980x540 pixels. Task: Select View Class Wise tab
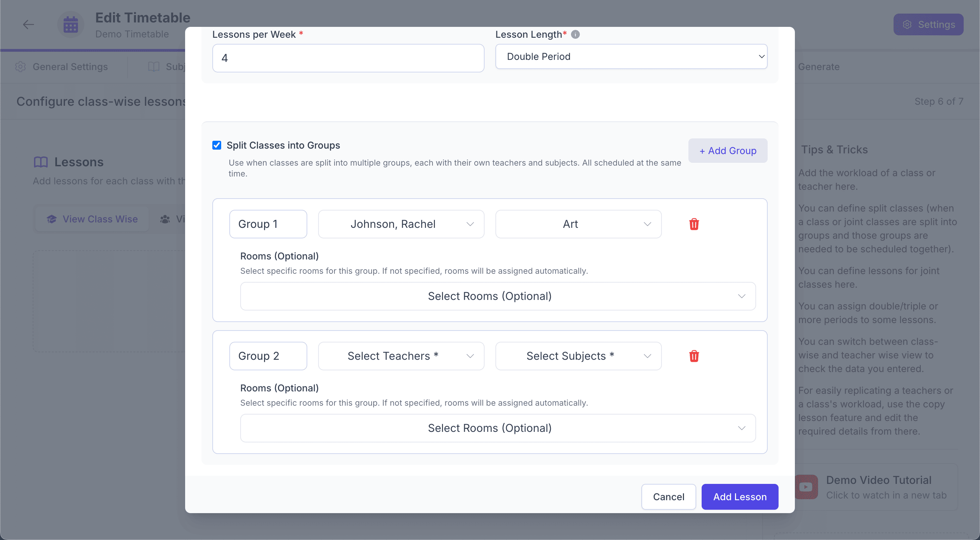coord(92,219)
